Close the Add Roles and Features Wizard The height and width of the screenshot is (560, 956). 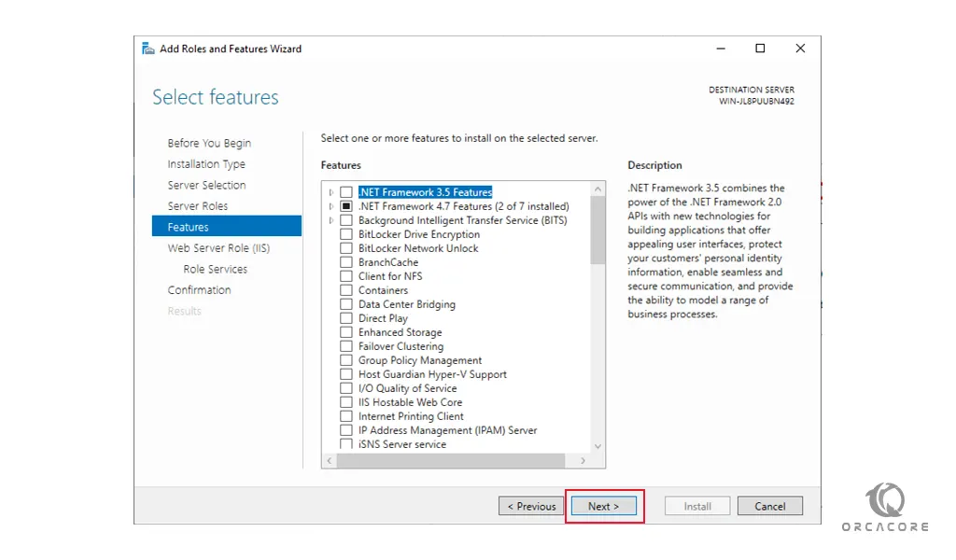tap(800, 49)
